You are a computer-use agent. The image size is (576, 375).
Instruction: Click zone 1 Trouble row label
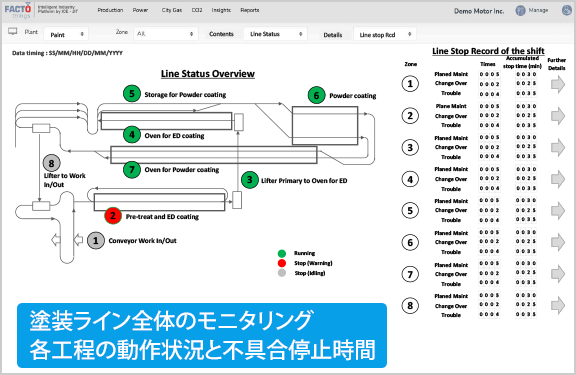[x=451, y=93]
